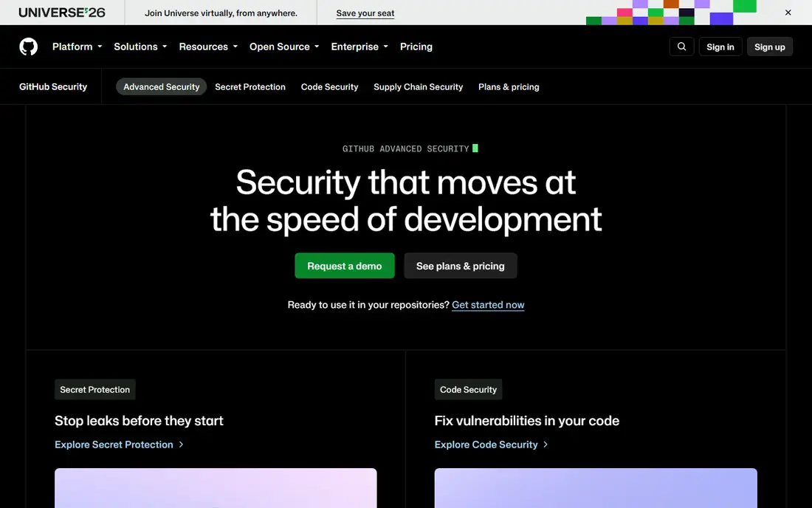Switch to the Secret Protection tab
The width and height of the screenshot is (812, 508).
click(250, 86)
